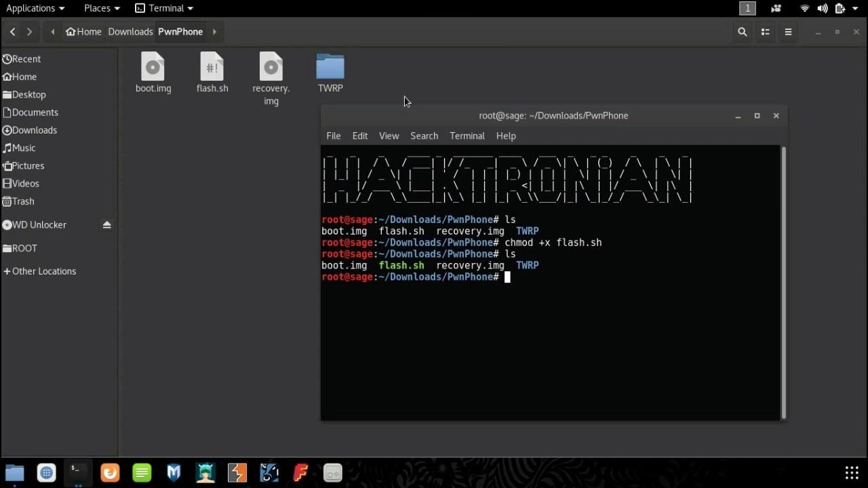Open Burp Suite from the dock
868x488 pixels.
pos(237,472)
